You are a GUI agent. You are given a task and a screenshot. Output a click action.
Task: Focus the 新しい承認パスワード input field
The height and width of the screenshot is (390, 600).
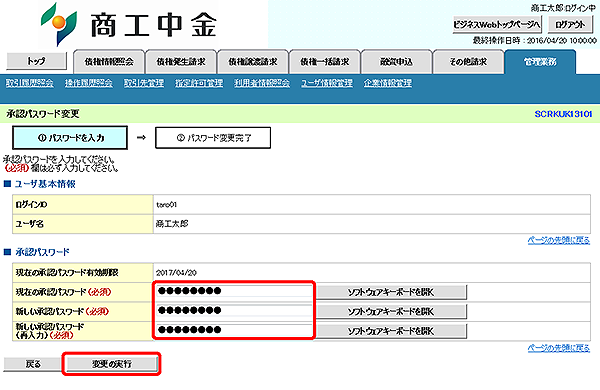(x=234, y=311)
